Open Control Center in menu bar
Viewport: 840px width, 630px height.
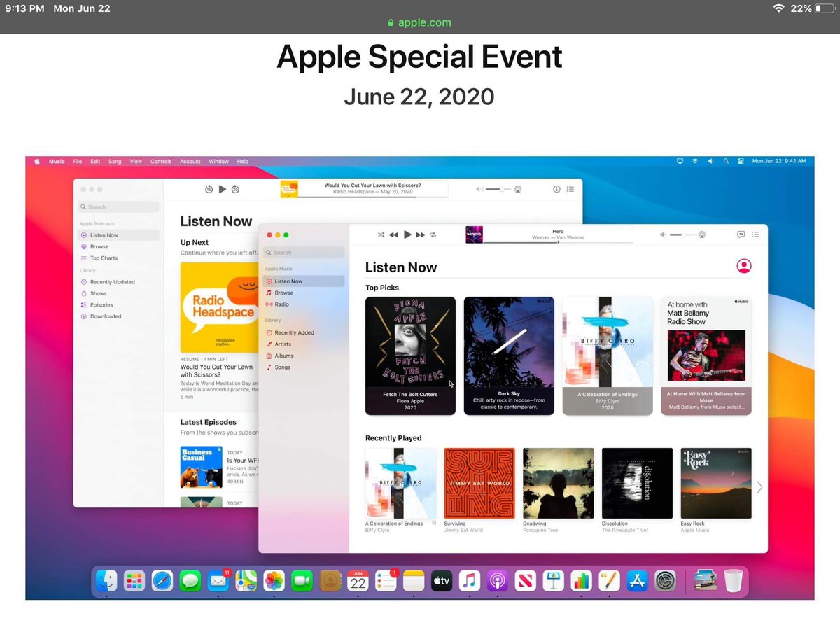(x=741, y=162)
